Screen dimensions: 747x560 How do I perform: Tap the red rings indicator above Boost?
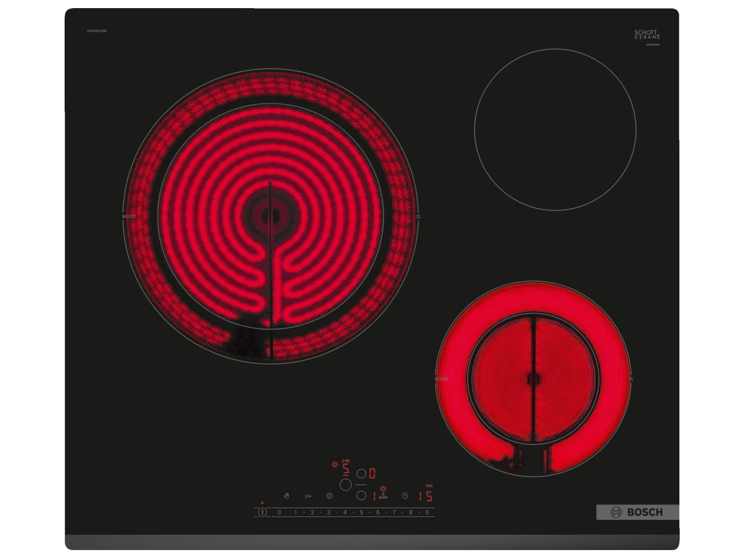(x=383, y=489)
